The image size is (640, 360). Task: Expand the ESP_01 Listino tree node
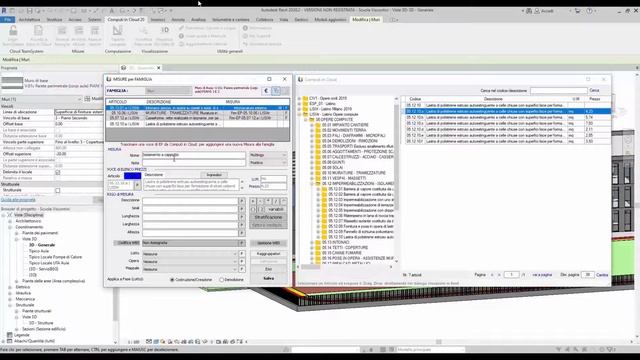coord(299,104)
